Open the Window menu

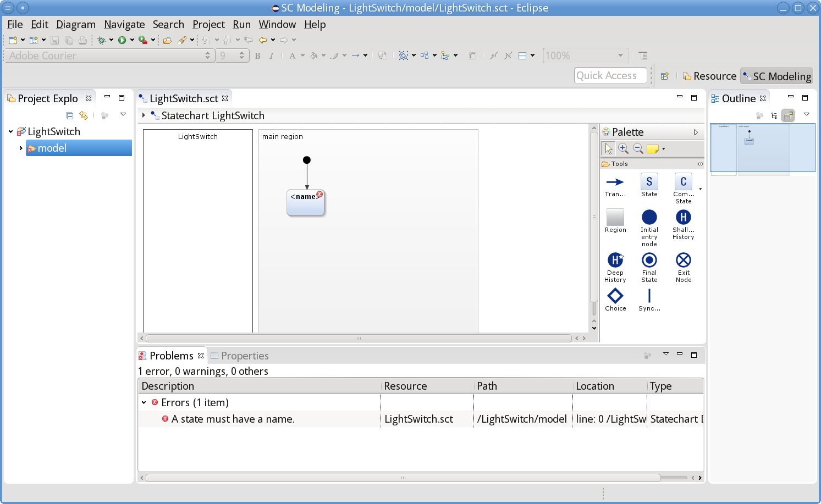tap(277, 24)
